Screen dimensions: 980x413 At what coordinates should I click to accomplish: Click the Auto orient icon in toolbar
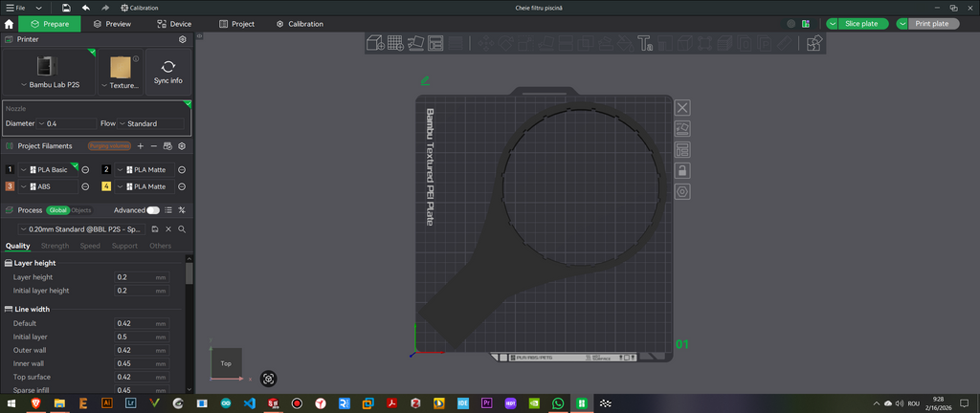point(415,43)
